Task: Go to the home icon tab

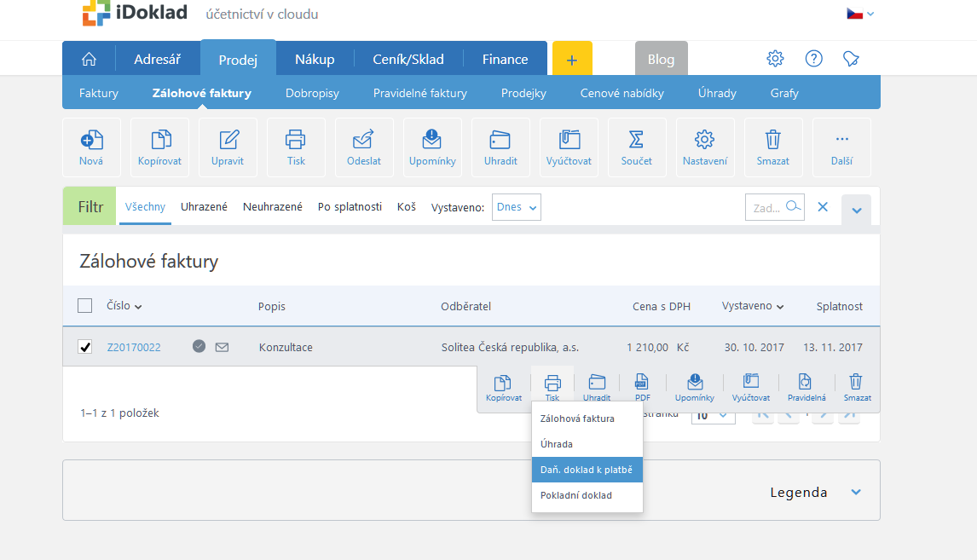Action: [90, 59]
